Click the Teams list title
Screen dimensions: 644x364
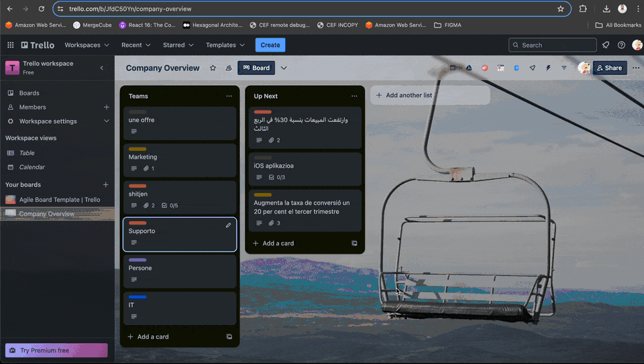point(138,96)
